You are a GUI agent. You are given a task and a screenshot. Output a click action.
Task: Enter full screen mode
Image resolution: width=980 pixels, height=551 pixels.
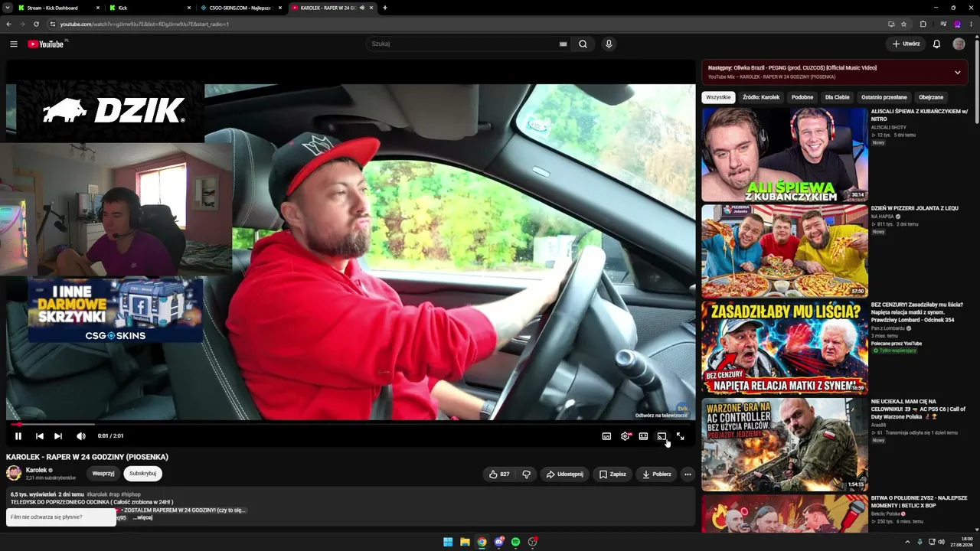tap(680, 436)
